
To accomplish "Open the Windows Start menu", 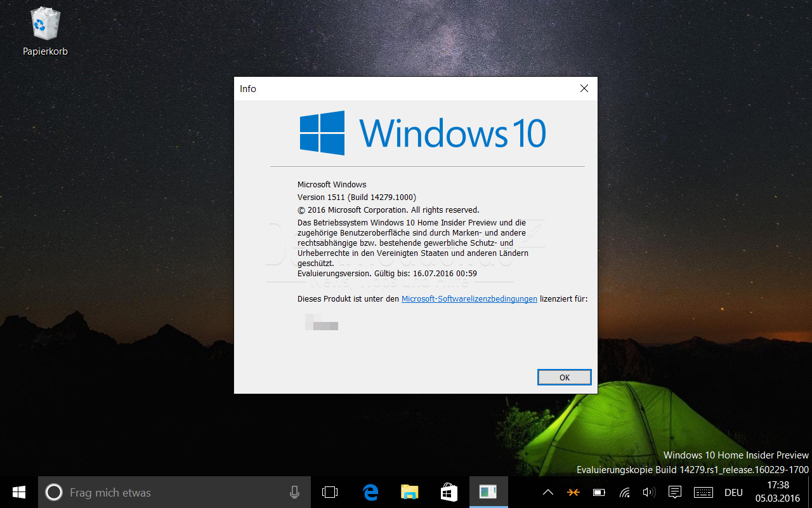I will 19,492.
